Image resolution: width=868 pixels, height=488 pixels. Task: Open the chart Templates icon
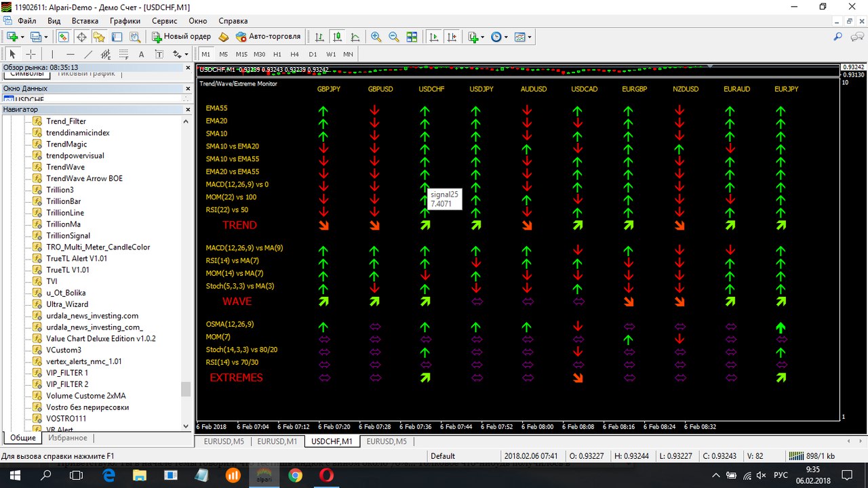coord(520,37)
